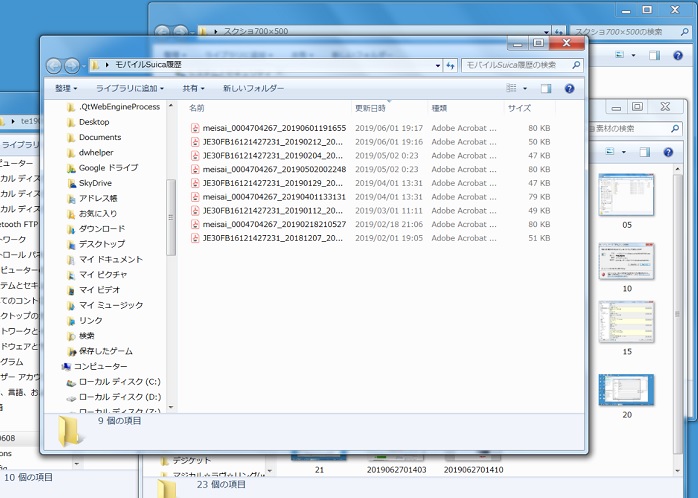Select マイ ドキュメント in navigation tree
698x498 pixels.
pos(111,259)
